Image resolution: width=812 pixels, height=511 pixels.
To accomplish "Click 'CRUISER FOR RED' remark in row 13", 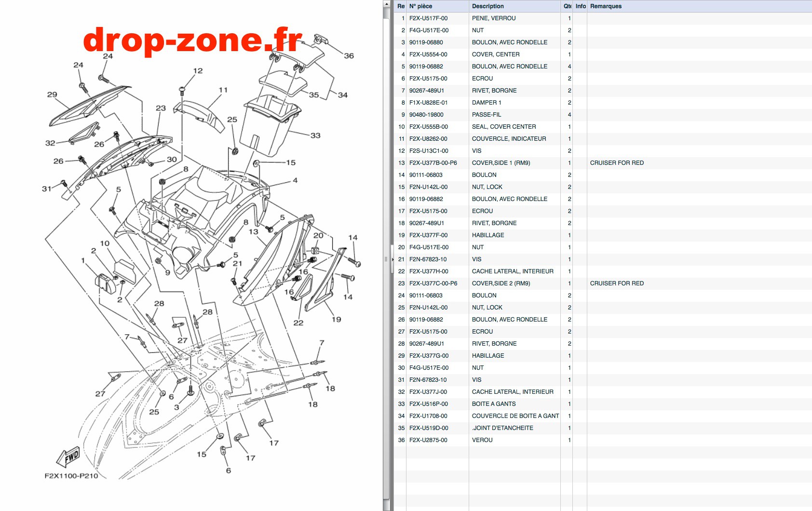I will point(617,163).
